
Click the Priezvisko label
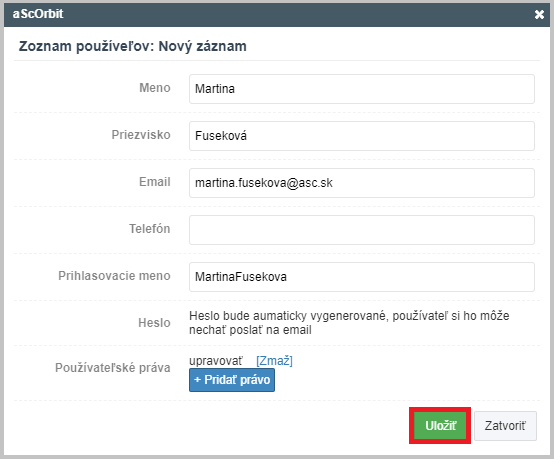(x=141, y=135)
